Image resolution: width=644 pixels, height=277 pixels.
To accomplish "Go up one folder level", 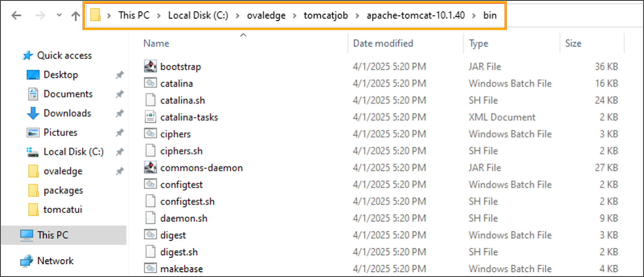I will click(75, 16).
